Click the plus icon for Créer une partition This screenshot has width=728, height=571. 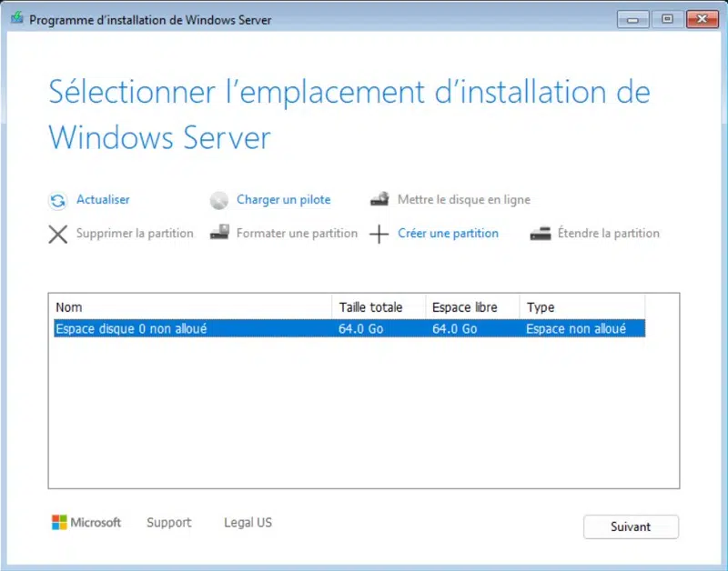coord(379,235)
